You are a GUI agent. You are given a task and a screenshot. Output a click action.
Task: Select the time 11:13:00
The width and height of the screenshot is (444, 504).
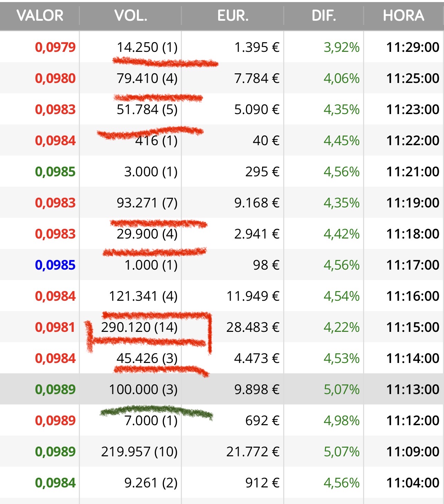click(x=413, y=389)
